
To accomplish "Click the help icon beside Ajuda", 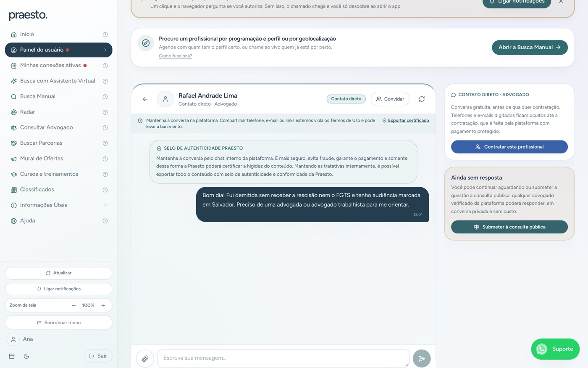I will (x=105, y=221).
